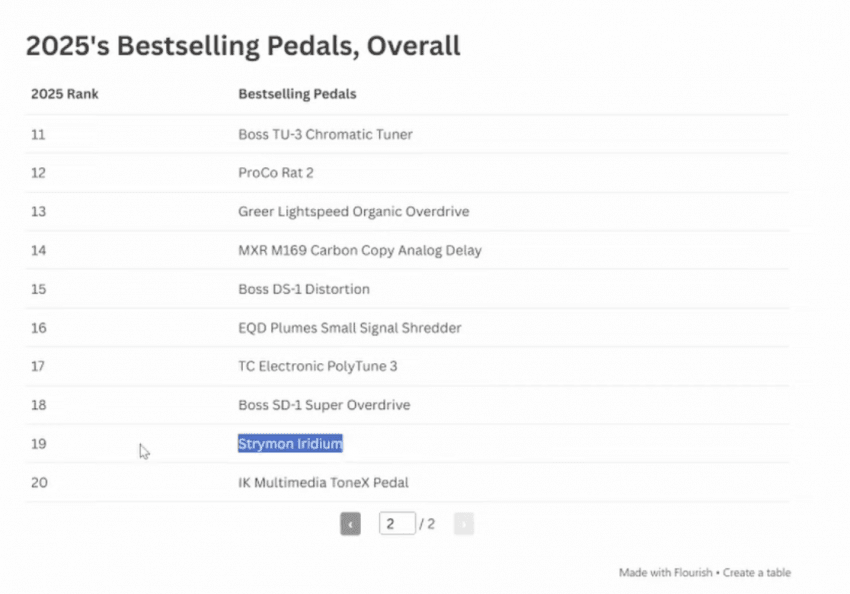Click the Bestselling Pedals column header

[x=297, y=95]
